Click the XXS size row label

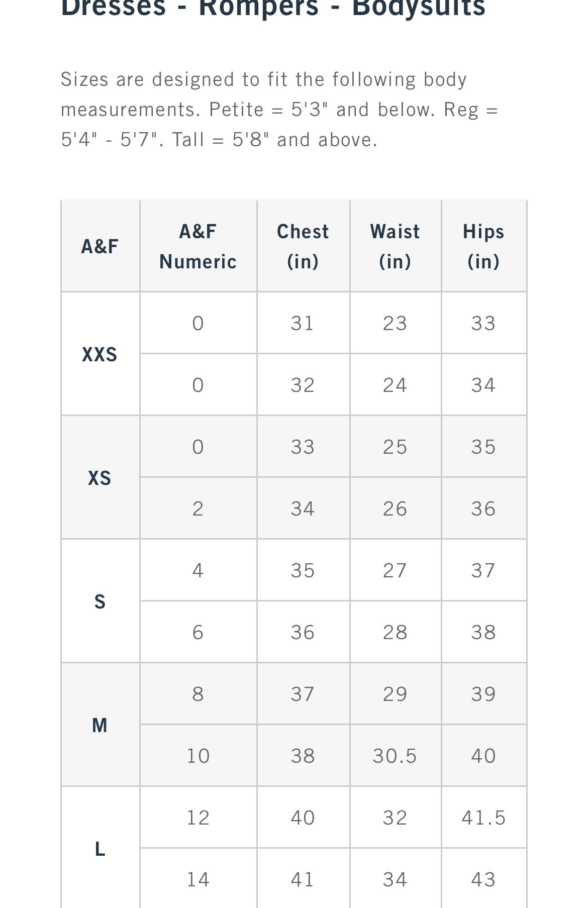coord(100,354)
